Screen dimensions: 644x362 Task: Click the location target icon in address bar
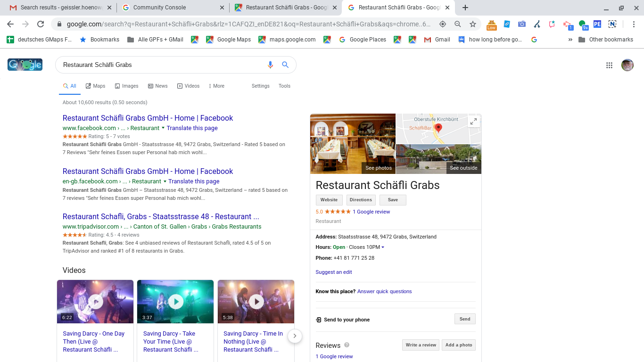click(443, 24)
